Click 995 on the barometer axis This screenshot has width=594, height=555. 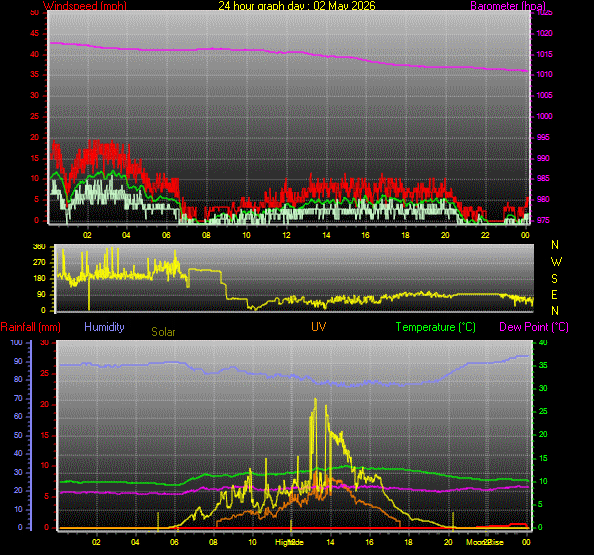[x=543, y=137]
